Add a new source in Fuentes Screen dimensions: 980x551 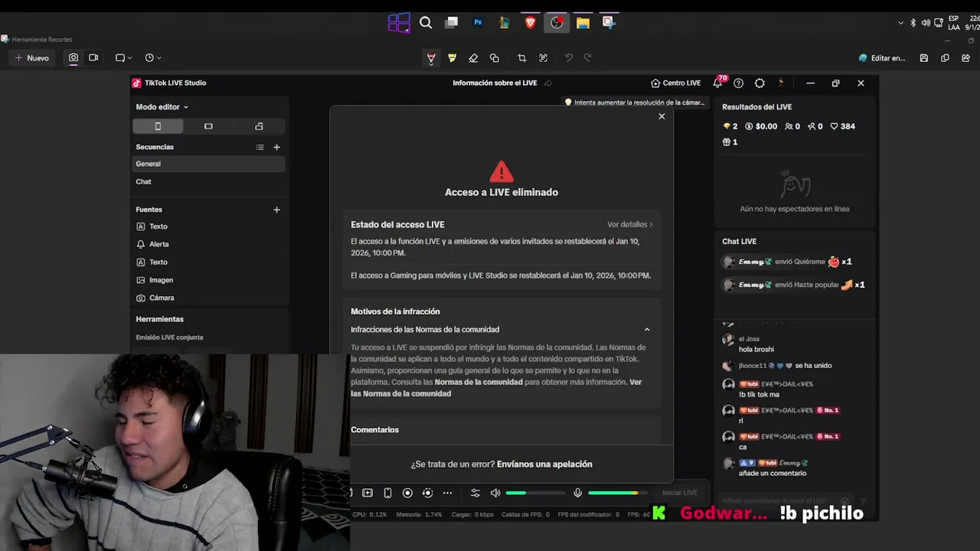pyautogui.click(x=276, y=210)
